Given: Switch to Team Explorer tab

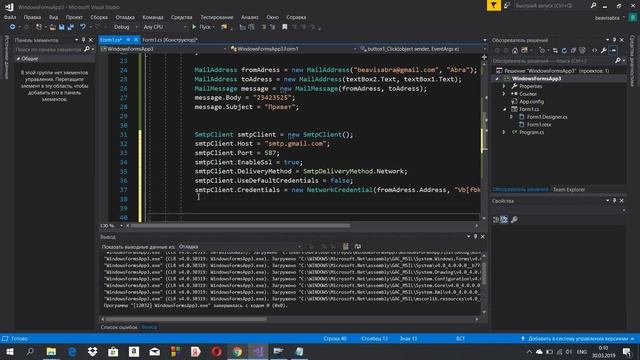Looking at the screenshot, I should coord(569,189).
